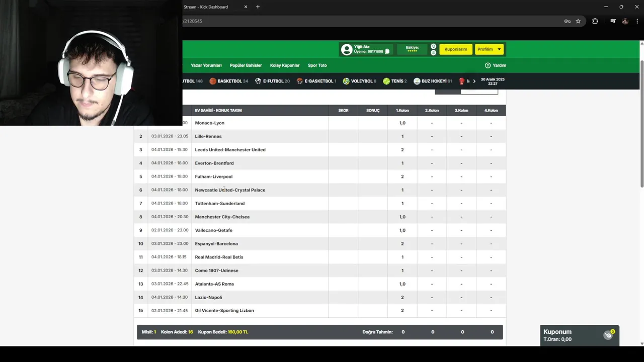Click the Yardım help link text
The width and height of the screenshot is (644, 362).
(499, 65)
